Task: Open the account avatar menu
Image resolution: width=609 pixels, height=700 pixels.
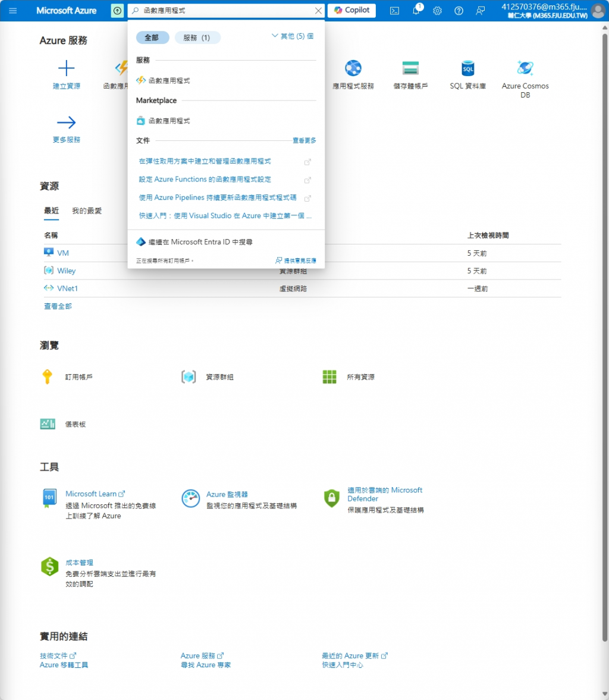Action: pyautogui.click(x=598, y=11)
